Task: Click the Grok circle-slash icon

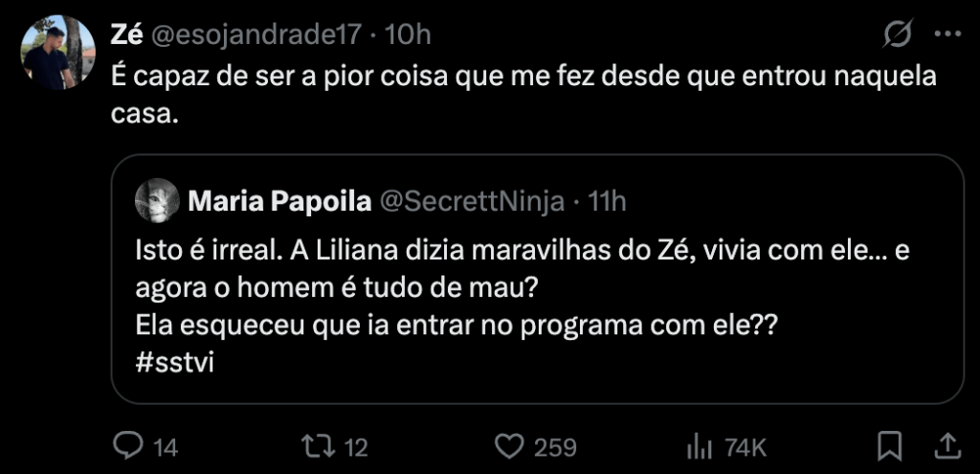Action: point(897,34)
